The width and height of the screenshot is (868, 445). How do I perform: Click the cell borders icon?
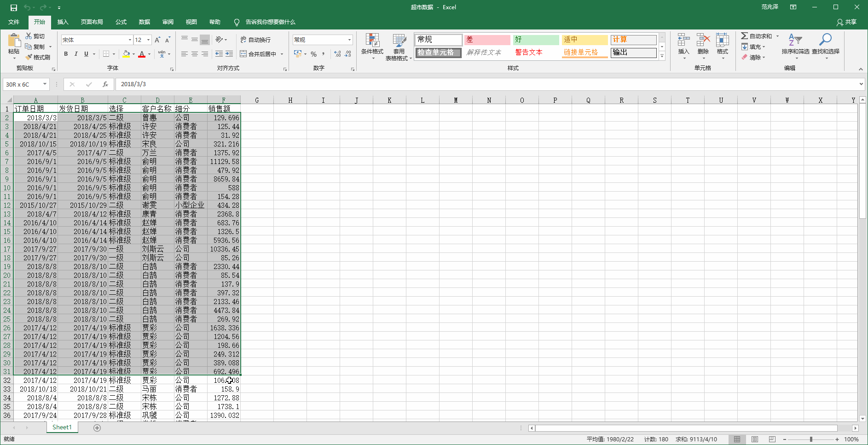pos(106,54)
